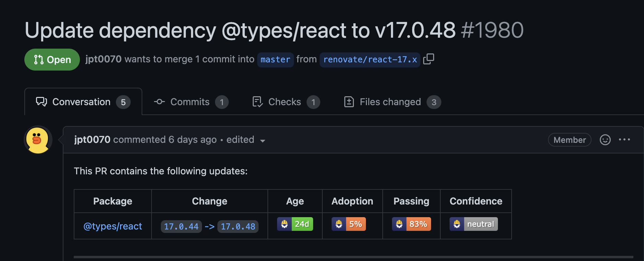The image size is (644, 261).
Task: Click the Age column header
Action: pos(295,201)
